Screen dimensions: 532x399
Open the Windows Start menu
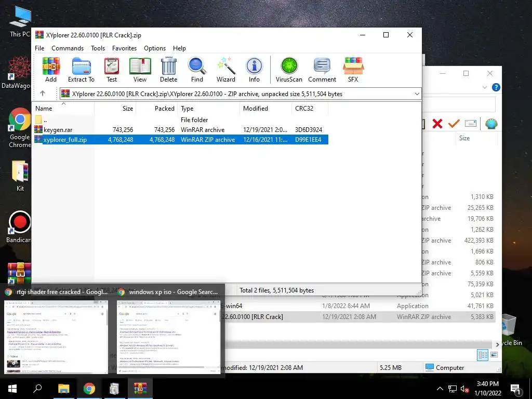pyautogui.click(x=12, y=389)
